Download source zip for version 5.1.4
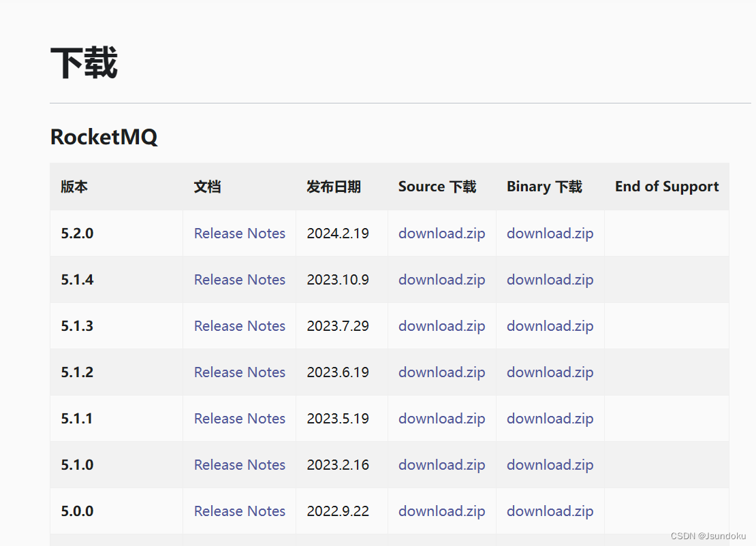This screenshot has height=546, width=756. (x=441, y=280)
